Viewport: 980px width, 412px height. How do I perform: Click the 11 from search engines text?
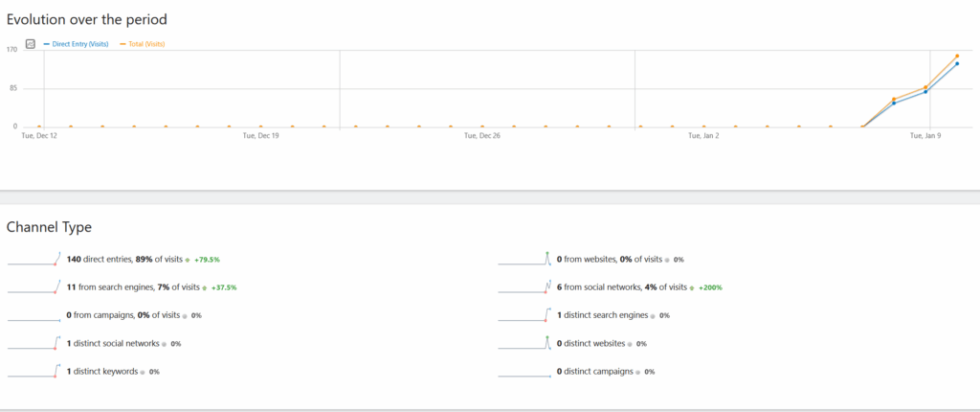[111, 287]
